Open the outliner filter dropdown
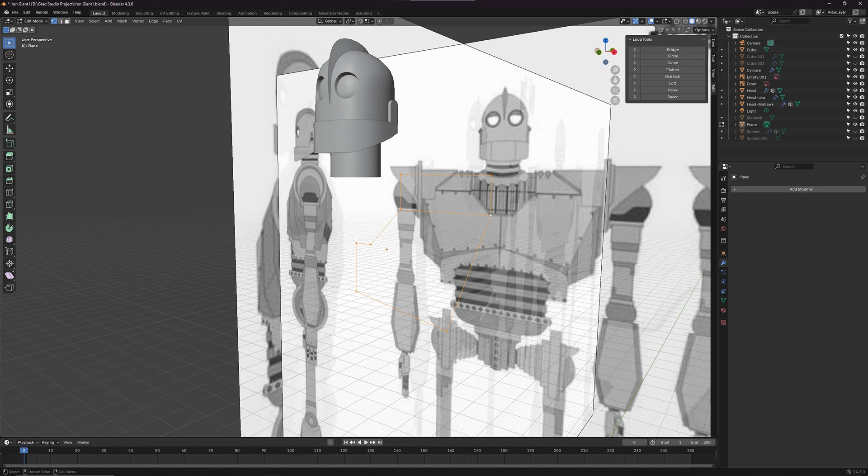Viewport: 868px width, 476px height. coord(852,21)
